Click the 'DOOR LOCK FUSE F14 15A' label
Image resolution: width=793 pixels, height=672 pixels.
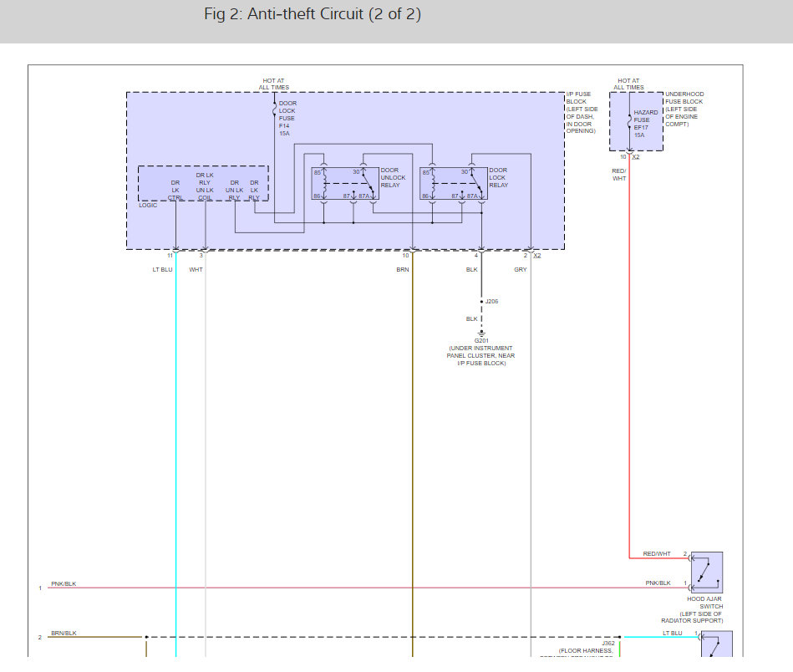click(x=287, y=119)
